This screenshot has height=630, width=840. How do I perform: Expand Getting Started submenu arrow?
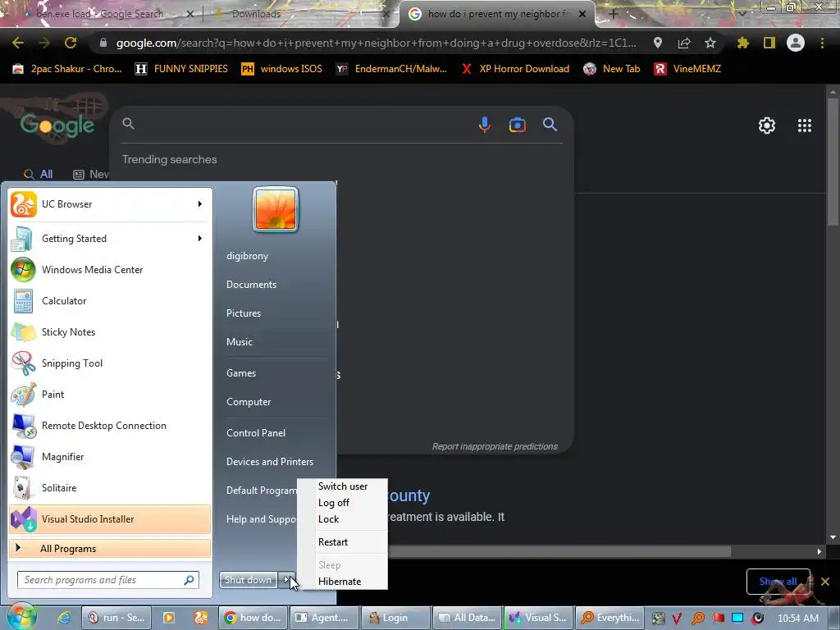[x=200, y=239]
